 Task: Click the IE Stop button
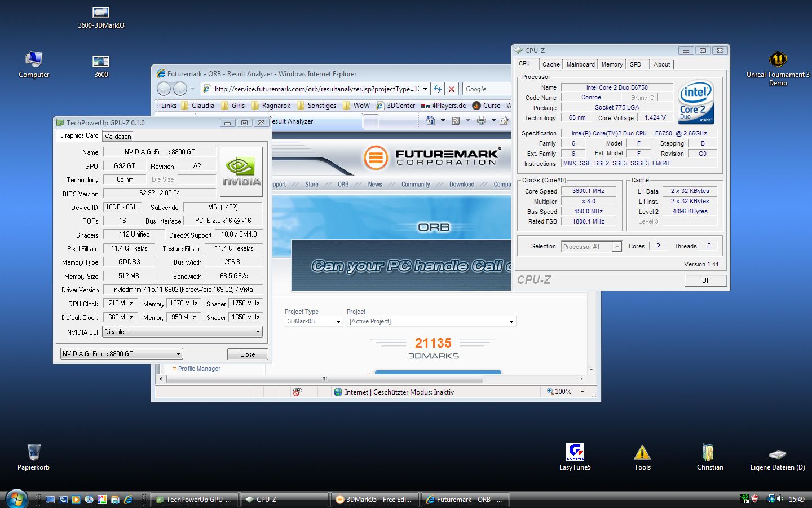pos(452,89)
